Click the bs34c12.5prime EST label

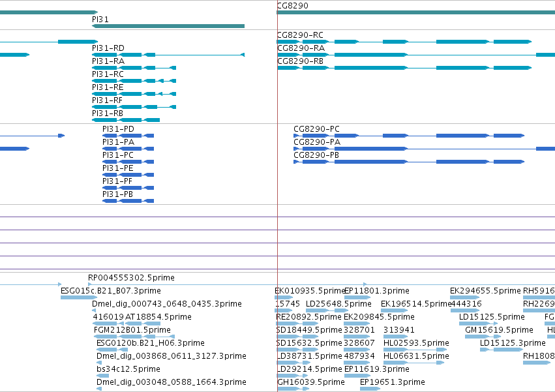pyautogui.click(x=128, y=369)
